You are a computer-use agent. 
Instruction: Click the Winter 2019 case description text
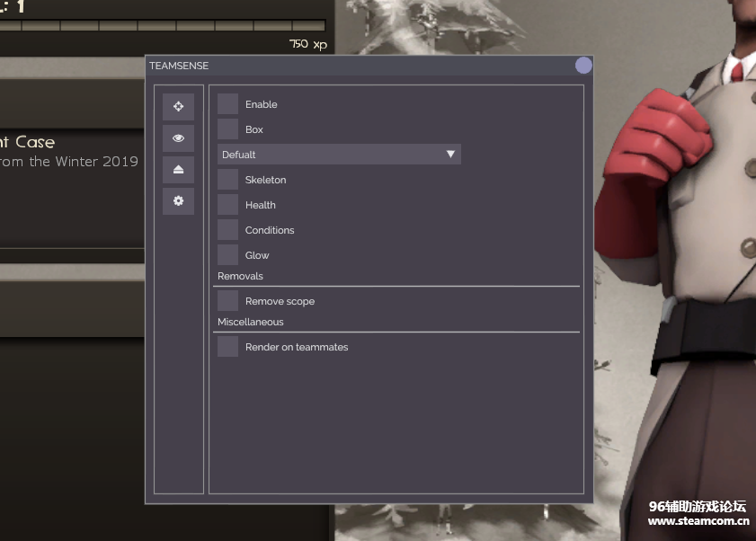[70, 161]
